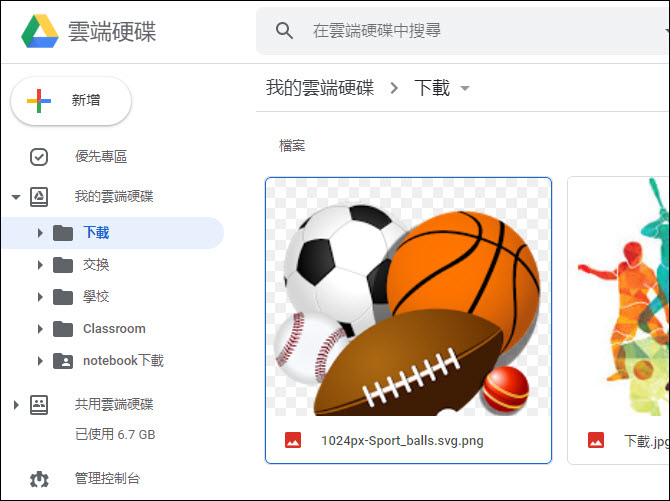Open the 下載 breadcrumb dropdown arrow
The image size is (670, 501).
pyautogui.click(x=465, y=88)
